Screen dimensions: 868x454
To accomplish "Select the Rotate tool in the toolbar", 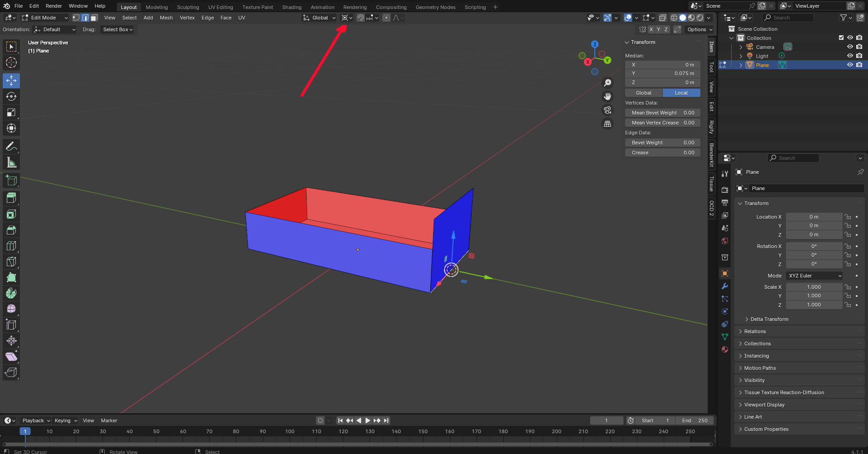I will click(11, 97).
